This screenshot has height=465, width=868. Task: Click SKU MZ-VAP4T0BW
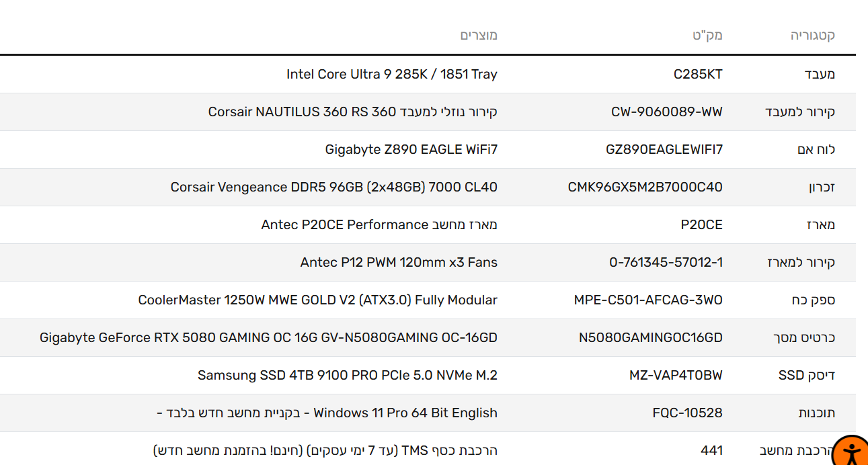676,375
